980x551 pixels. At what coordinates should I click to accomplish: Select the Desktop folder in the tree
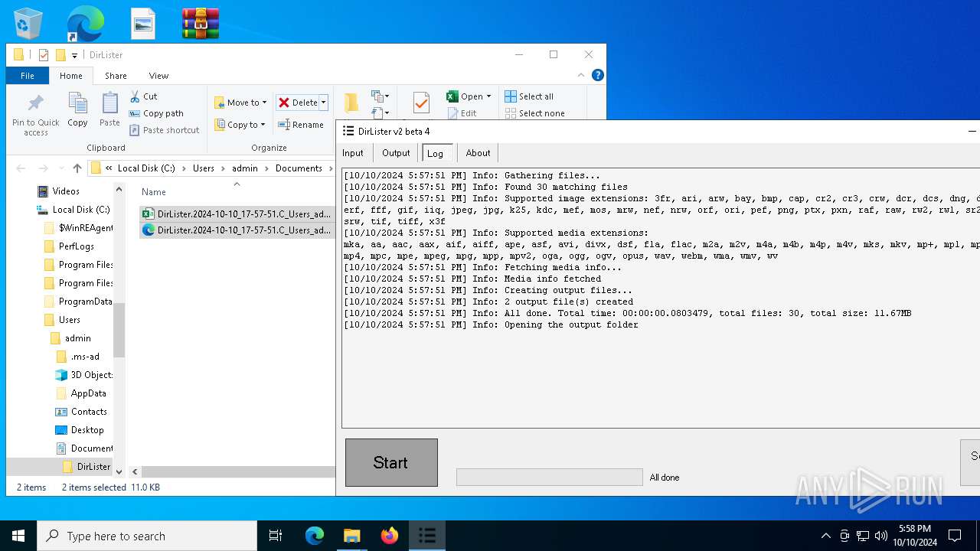[x=80, y=430]
